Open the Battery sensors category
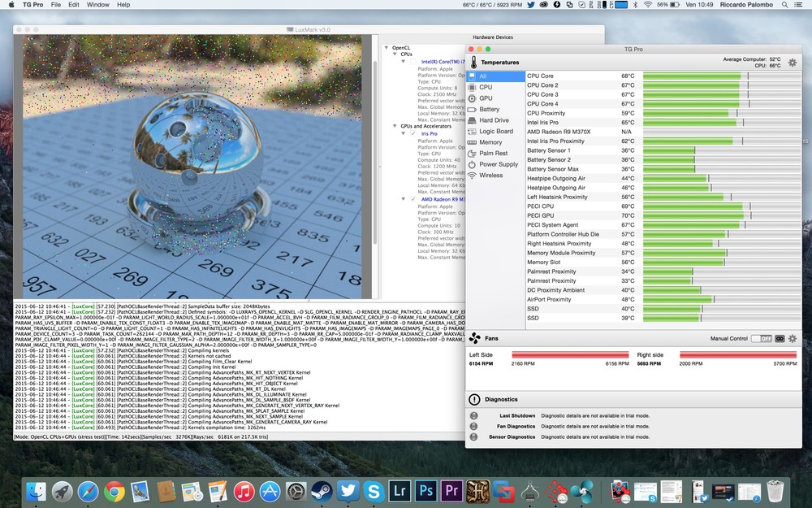Screen dimensions: 812x508 point(489,109)
